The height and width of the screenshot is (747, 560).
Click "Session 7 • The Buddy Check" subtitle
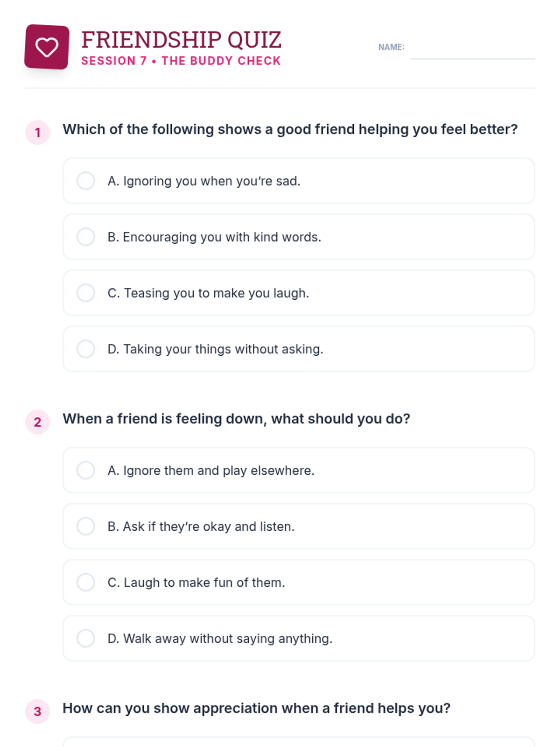(181, 61)
